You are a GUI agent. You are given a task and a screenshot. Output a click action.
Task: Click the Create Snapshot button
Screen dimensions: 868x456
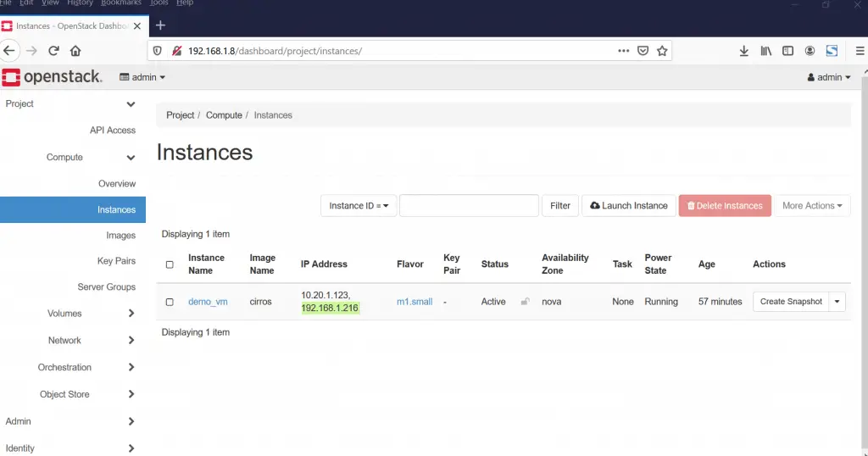point(791,302)
